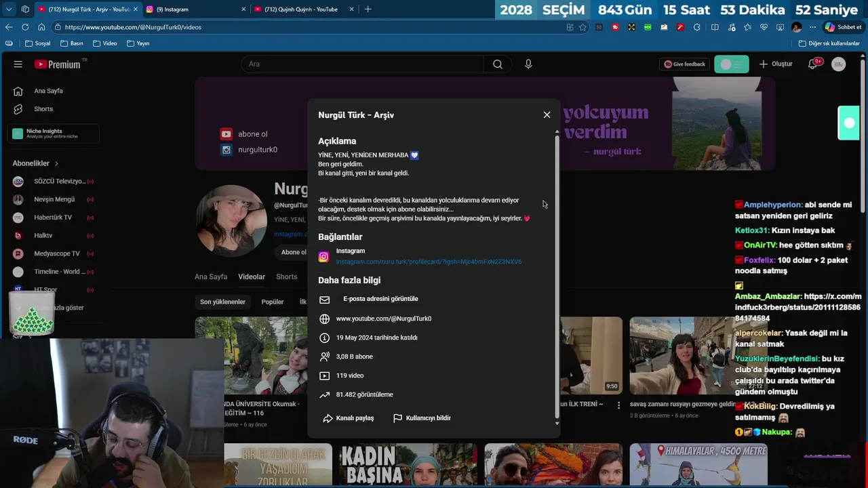Click the browser home button
Screen dimensions: 868x488
(x=41, y=27)
